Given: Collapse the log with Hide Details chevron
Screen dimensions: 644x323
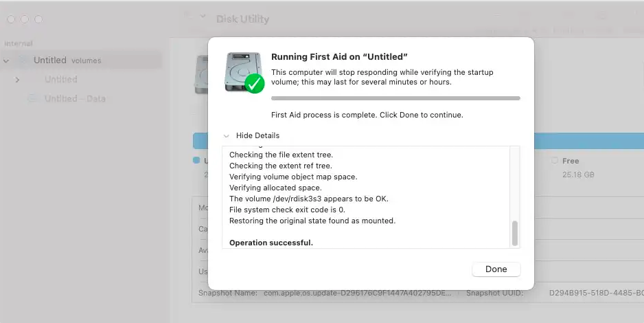Looking at the screenshot, I should [226, 136].
